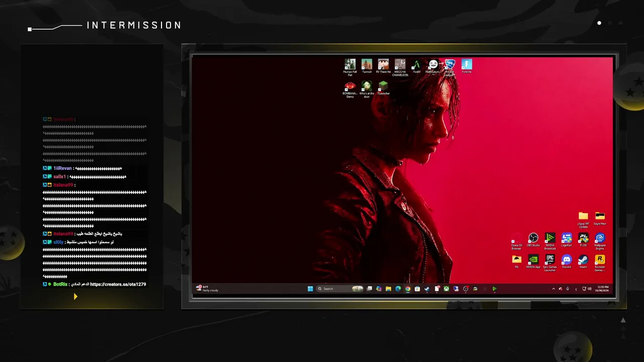The image size is (644, 362).
Task: Launch Opera GX Browser shortcut
Action: click(x=517, y=241)
